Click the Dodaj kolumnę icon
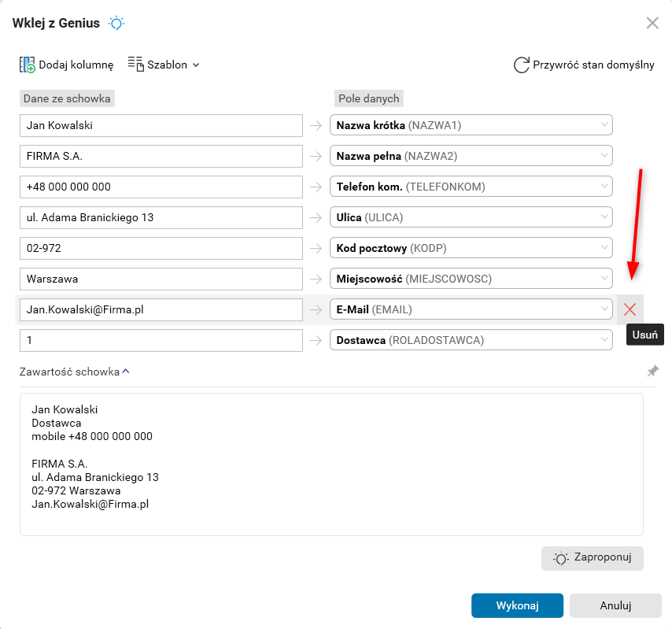The image size is (672, 629). tap(28, 65)
